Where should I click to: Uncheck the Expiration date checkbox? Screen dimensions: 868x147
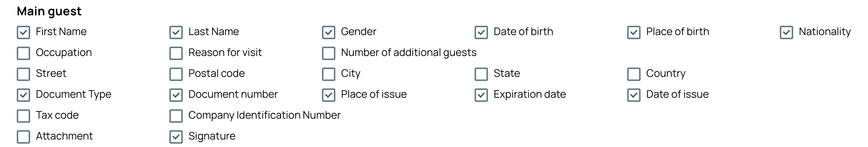[x=481, y=95]
